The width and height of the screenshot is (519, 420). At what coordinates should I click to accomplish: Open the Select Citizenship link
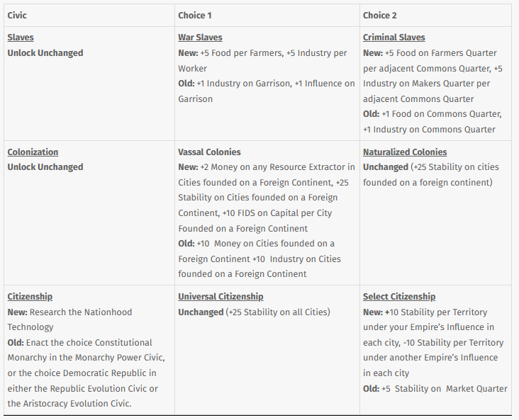[x=399, y=296]
